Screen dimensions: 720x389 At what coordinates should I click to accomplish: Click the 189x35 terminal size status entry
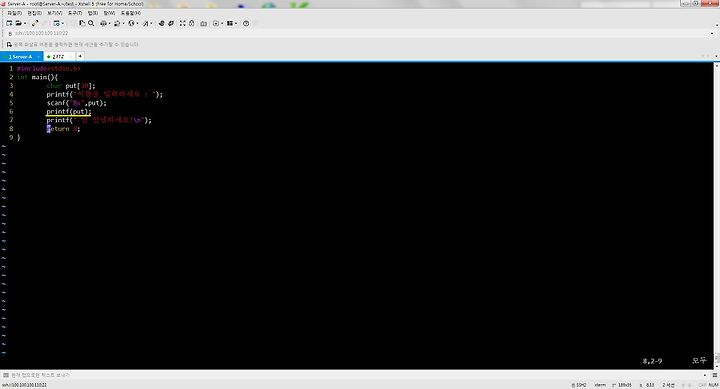coord(622,385)
